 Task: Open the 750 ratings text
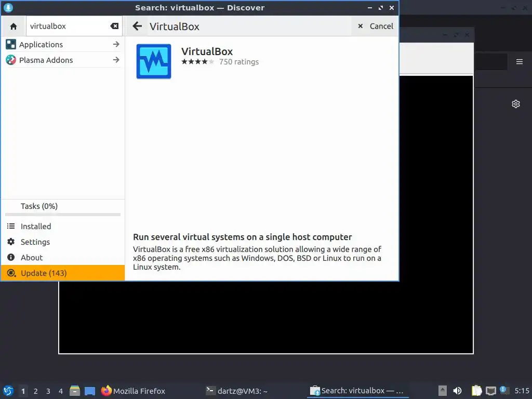[x=239, y=62]
